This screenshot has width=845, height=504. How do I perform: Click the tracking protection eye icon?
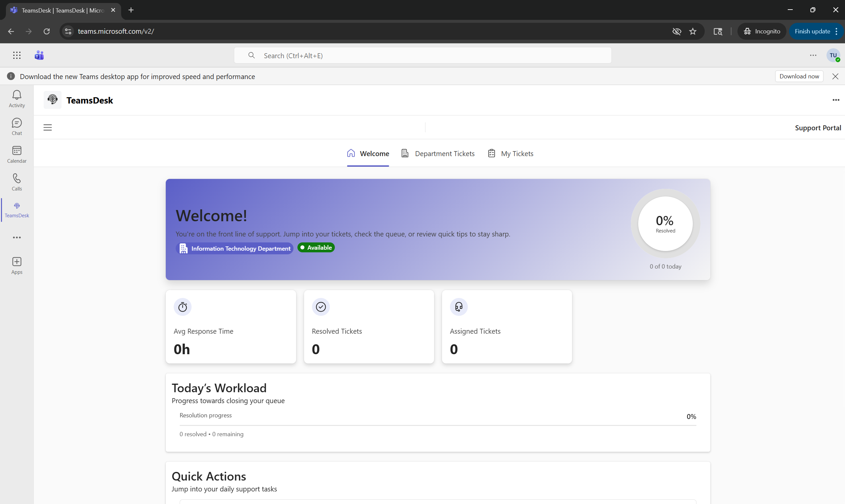(677, 31)
